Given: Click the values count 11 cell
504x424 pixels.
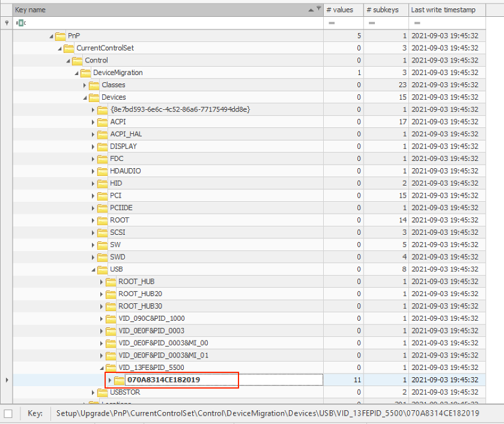Looking at the screenshot, I should pyautogui.click(x=343, y=380).
